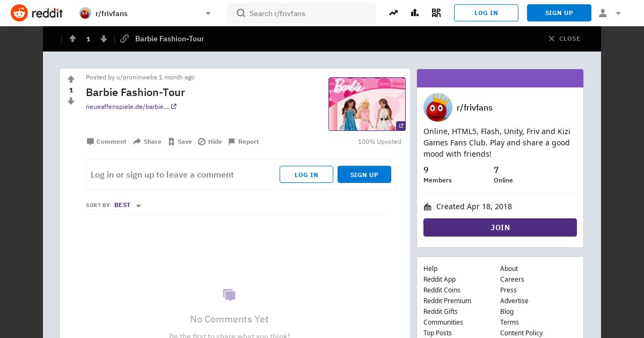Click the 9 Members count
The height and width of the screenshot is (338, 644).
pyautogui.click(x=437, y=174)
